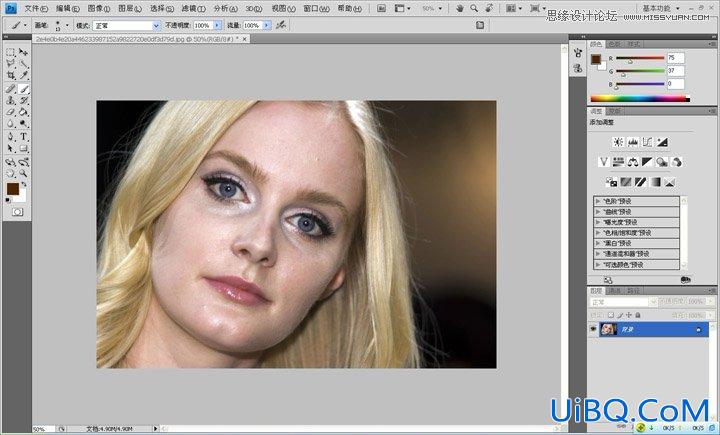Add a Threshold adjustment icon
720x435 pixels.
[x=640, y=182]
